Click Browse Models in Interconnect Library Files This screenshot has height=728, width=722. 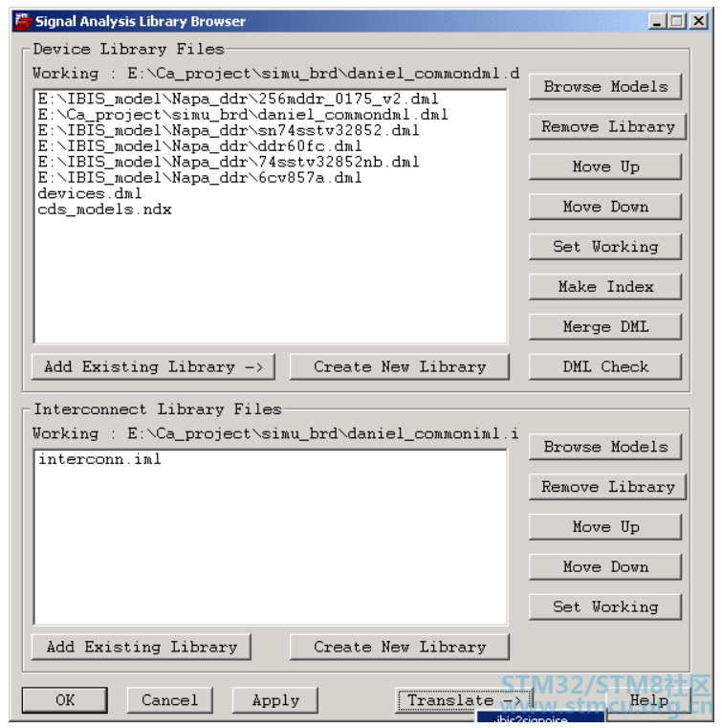(605, 447)
